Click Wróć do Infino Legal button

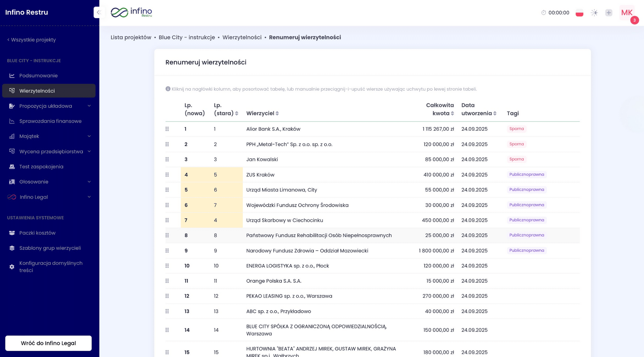point(48,343)
